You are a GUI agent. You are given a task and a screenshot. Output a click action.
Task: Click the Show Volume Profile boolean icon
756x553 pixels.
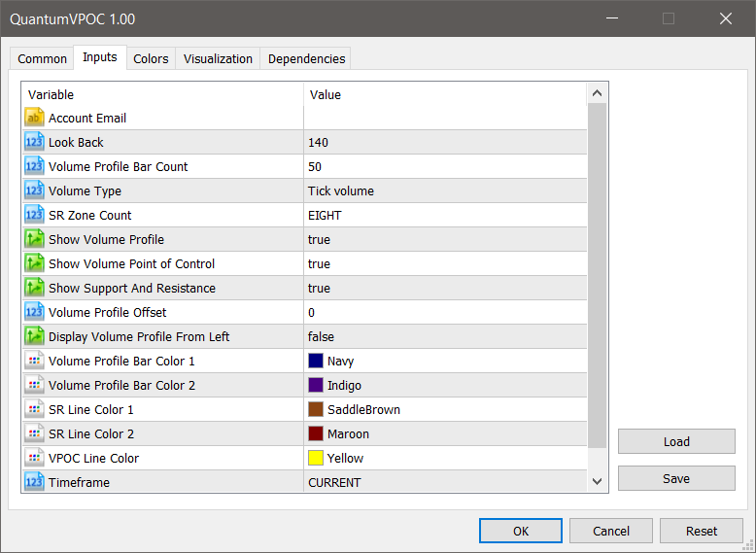34,239
